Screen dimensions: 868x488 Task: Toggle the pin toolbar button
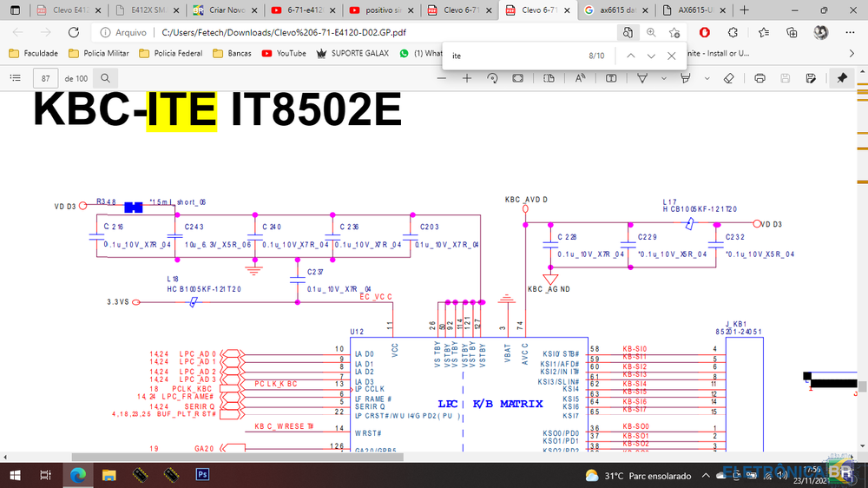pos(842,78)
